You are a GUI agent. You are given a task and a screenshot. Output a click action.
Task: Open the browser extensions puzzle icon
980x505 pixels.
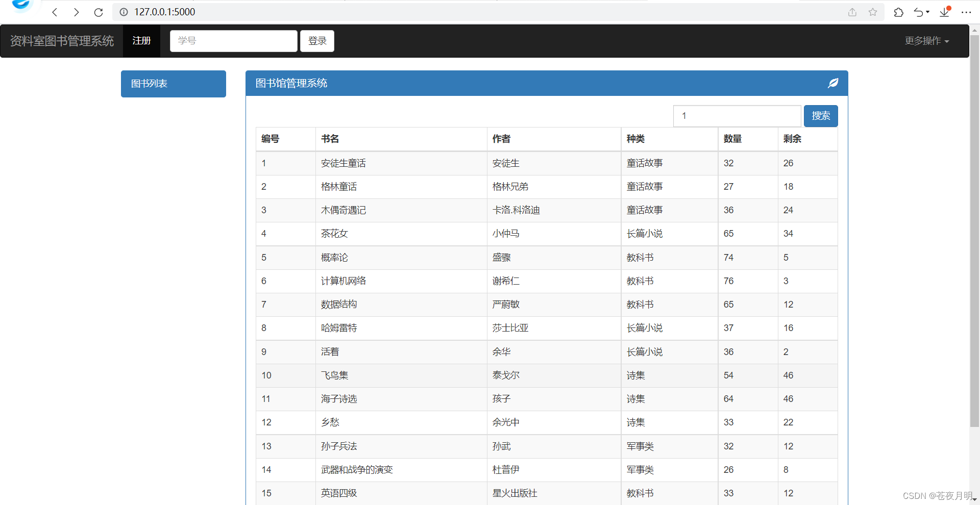tap(899, 12)
